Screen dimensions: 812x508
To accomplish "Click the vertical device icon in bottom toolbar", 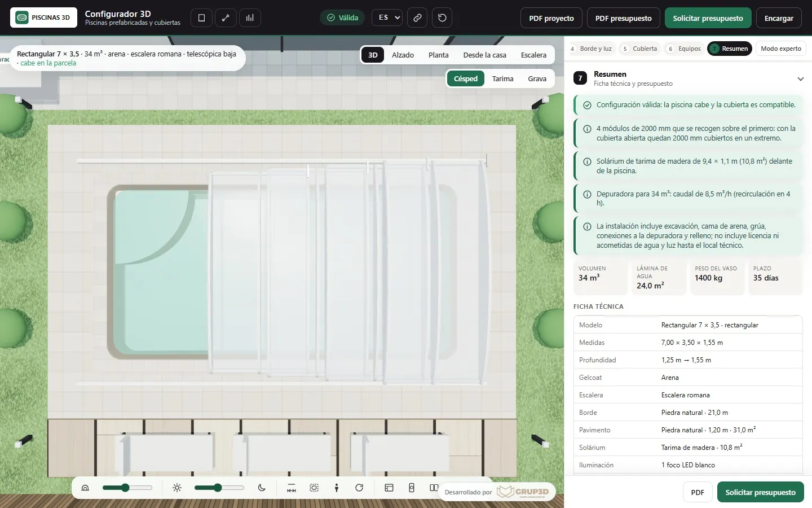I will point(412,488).
